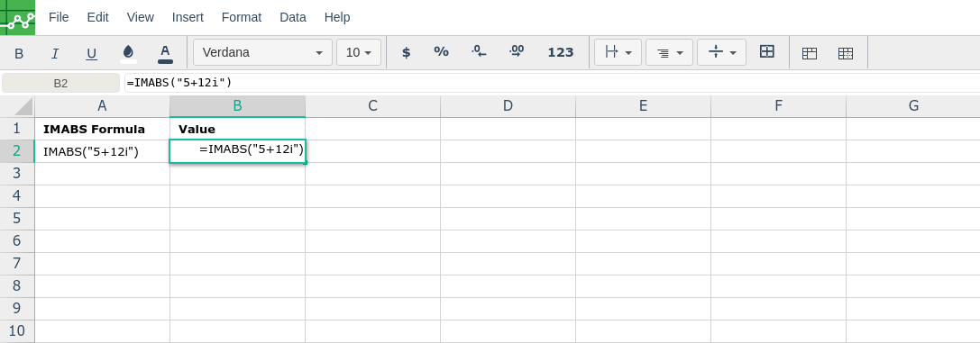Decrease decimal places

(x=479, y=52)
